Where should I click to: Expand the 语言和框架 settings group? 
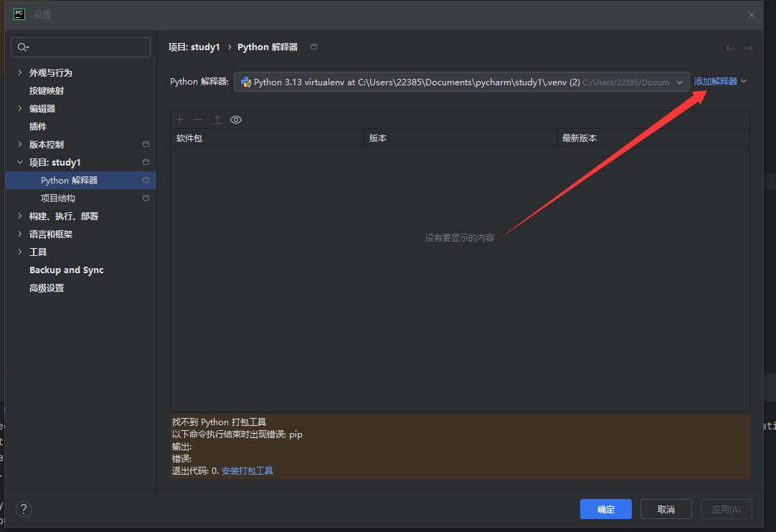pos(20,234)
